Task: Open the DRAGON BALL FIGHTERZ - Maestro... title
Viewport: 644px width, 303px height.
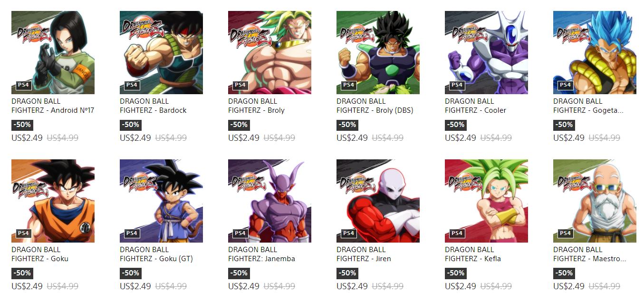Action: click(590, 254)
